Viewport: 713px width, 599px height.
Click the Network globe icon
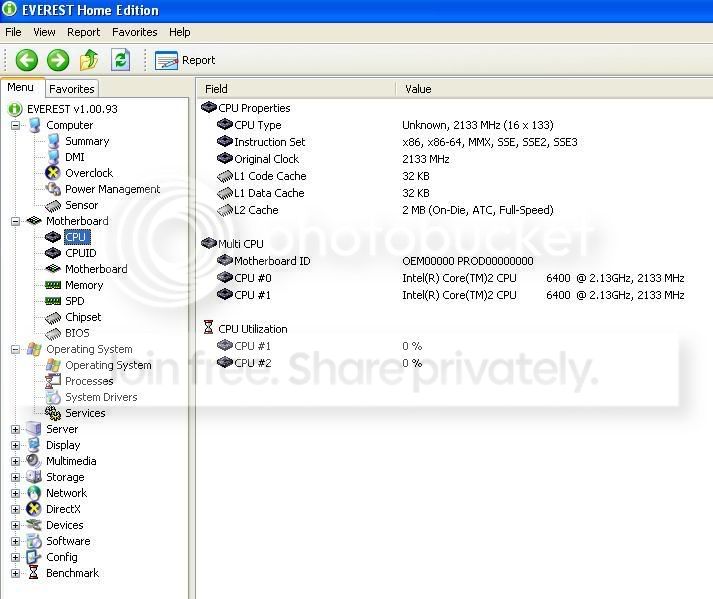click(34, 493)
